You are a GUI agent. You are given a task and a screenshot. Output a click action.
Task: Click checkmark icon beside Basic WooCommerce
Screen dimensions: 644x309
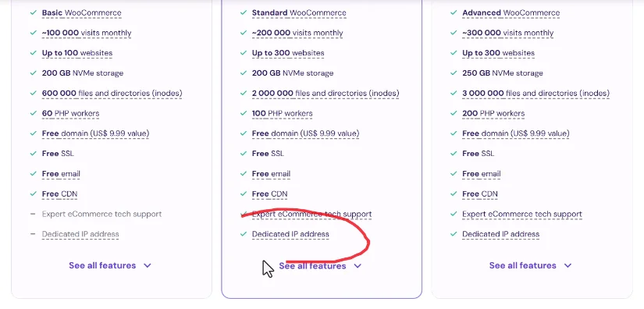[34, 12]
